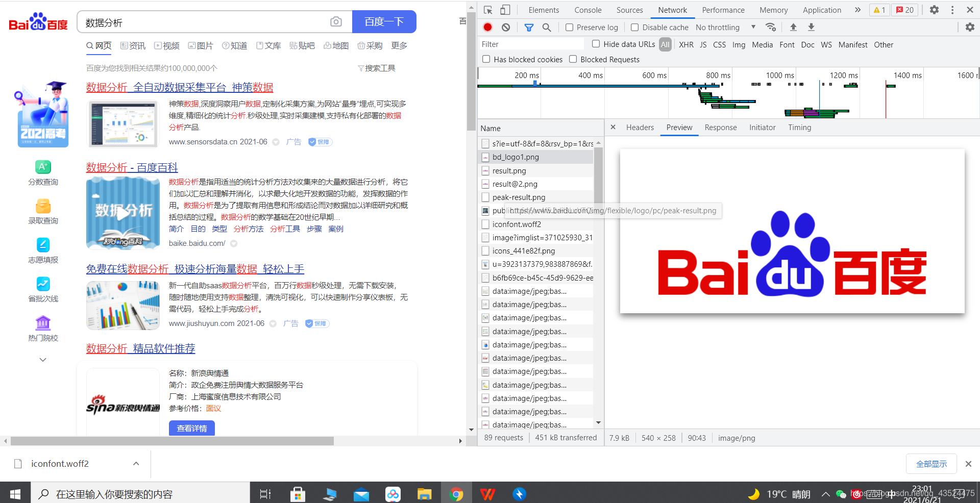Open DevTools main settings gear
980x503 pixels.
(934, 10)
